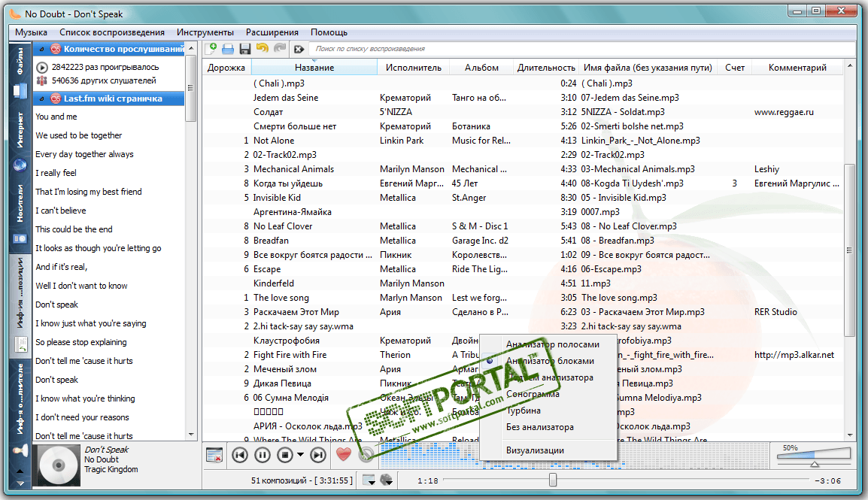Click in the playlist search field
This screenshot has width=868, height=500.
click(581, 49)
